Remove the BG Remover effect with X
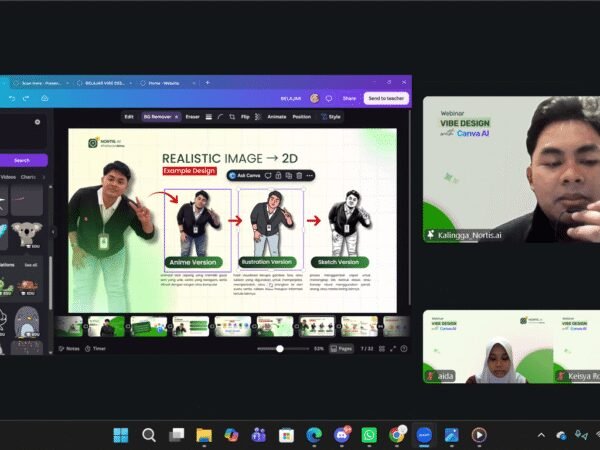This screenshot has width=600, height=450. 176,117
